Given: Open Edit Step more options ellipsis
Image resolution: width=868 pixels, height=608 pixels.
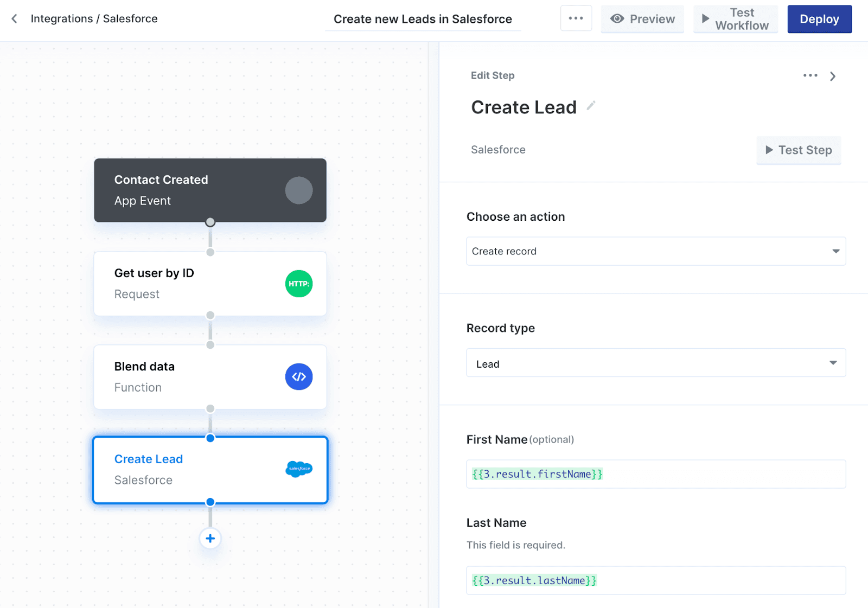Looking at the screenshot, I should (810, 75).
